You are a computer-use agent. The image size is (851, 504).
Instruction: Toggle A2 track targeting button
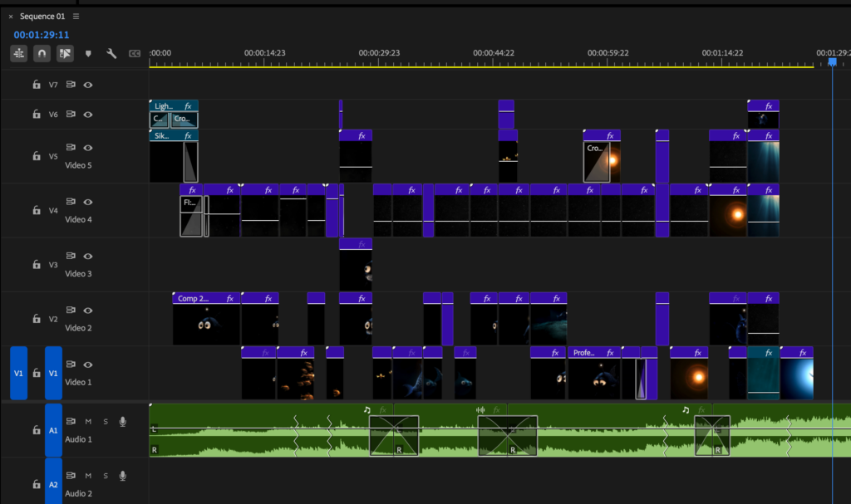(53, 484)
